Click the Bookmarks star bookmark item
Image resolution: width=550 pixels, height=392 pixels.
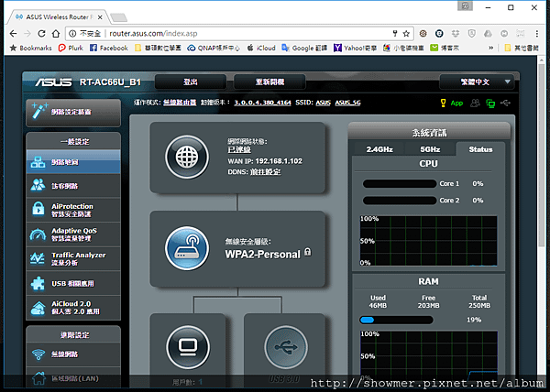[31, 48]
